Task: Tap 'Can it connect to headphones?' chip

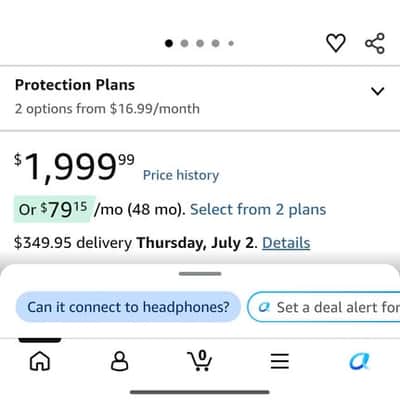Action: (x=128, y=307)
